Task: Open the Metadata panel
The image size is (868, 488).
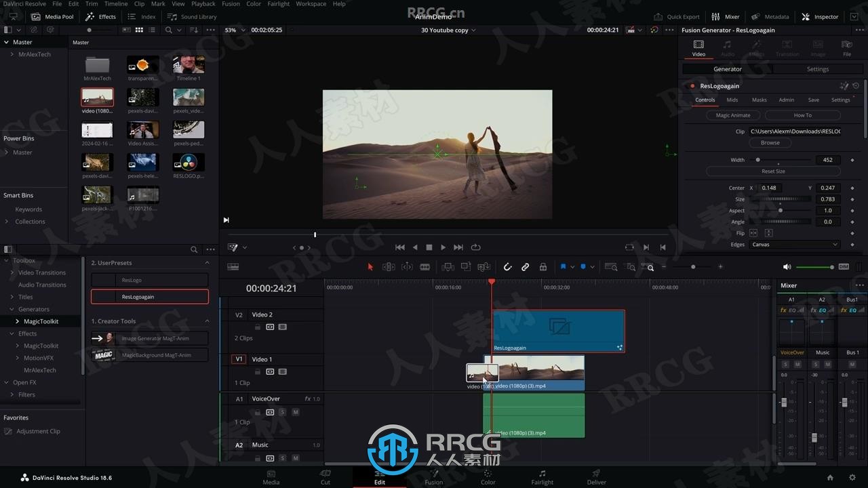Action: click(770, 16)
